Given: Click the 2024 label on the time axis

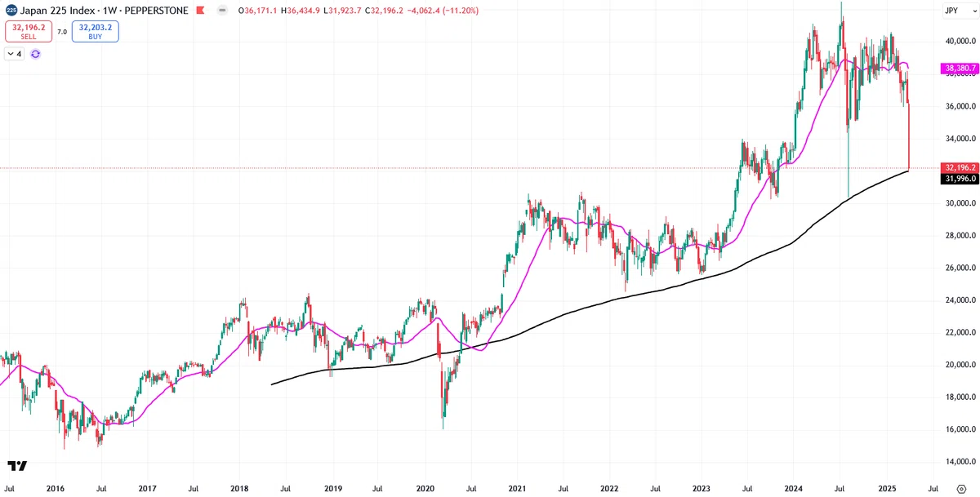Looking at the screenshot, I should 795,489.
